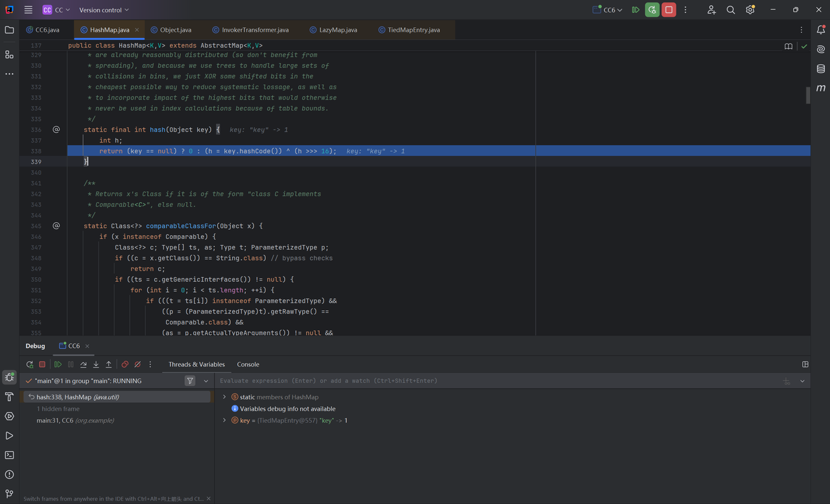Screen dimensions: 830x504
Task: Toggle frames filter funnel button
Action: 190,381
